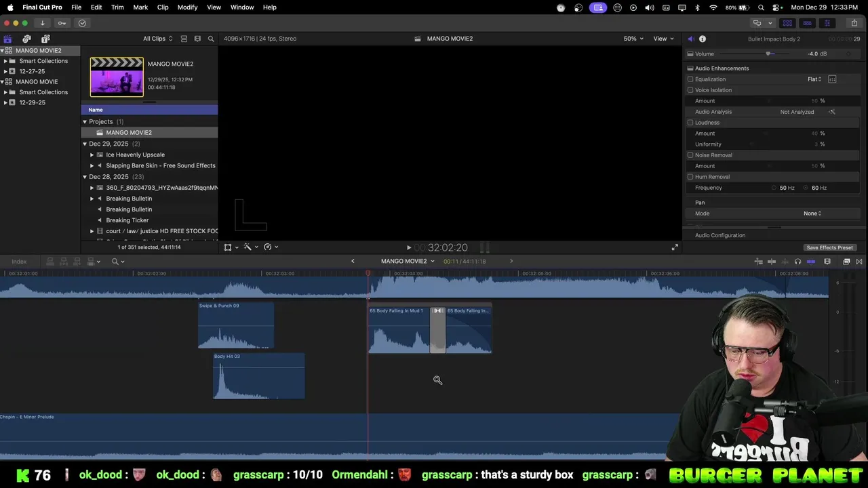This screenshot has height=488, width=868.
Task: Toggle timeline visibility icon
Action: click(x=807, y=23)
